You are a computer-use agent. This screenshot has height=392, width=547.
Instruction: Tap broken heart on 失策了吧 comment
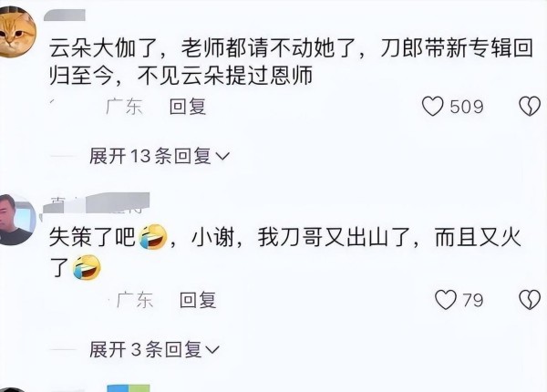click(530, 300)
